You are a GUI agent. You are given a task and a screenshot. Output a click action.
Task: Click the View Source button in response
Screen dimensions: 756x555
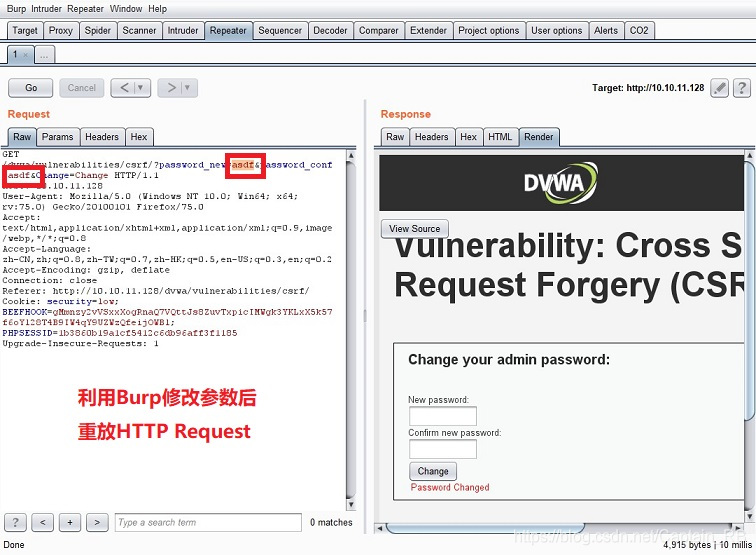(415, 229)
